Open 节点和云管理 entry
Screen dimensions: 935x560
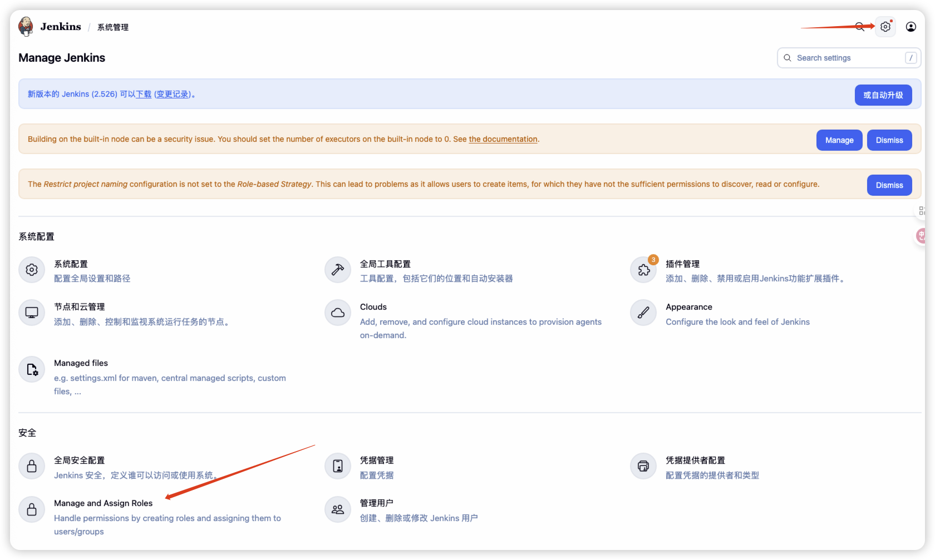tap(79, 306)
